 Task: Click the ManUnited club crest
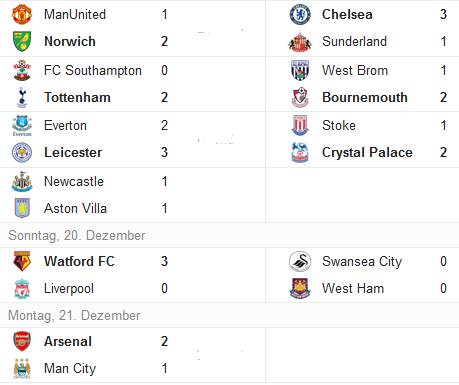tap(22, 14)
